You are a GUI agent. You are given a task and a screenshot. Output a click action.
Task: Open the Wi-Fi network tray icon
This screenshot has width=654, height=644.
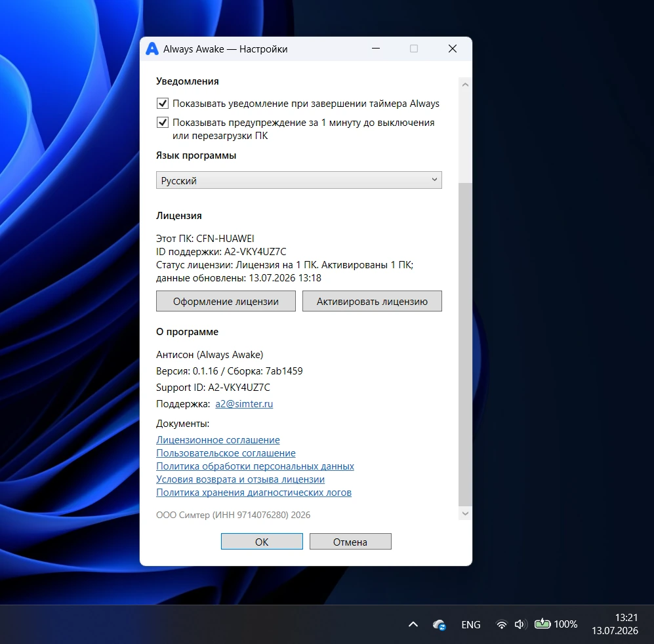click(x=501, y=624)
